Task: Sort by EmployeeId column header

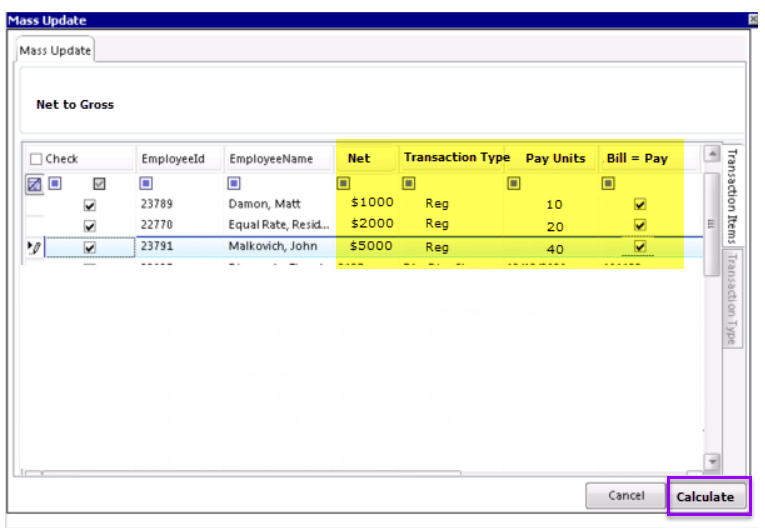Action: click(x=180, y=159)
